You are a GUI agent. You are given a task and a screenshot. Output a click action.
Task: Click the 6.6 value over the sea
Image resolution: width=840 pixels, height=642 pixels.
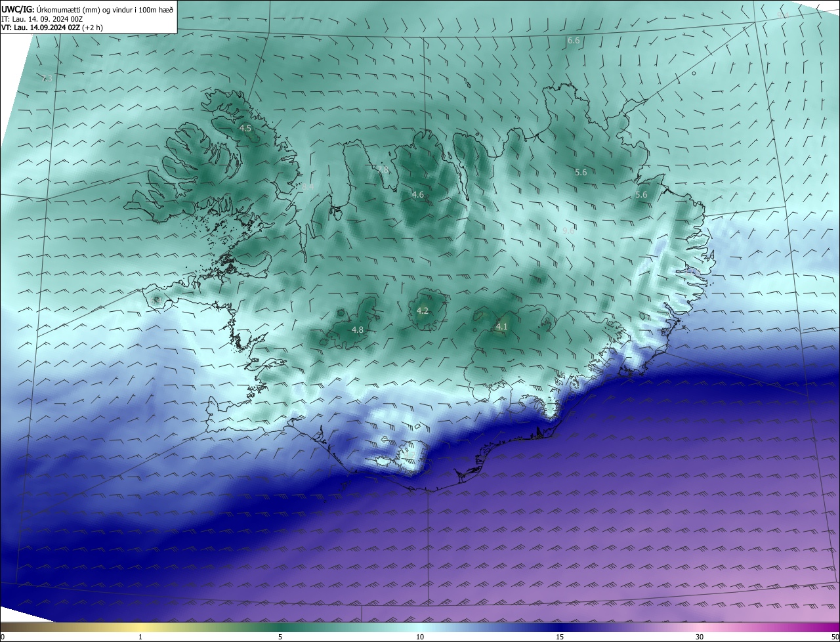pyautogui.click(x=574, y=41)
